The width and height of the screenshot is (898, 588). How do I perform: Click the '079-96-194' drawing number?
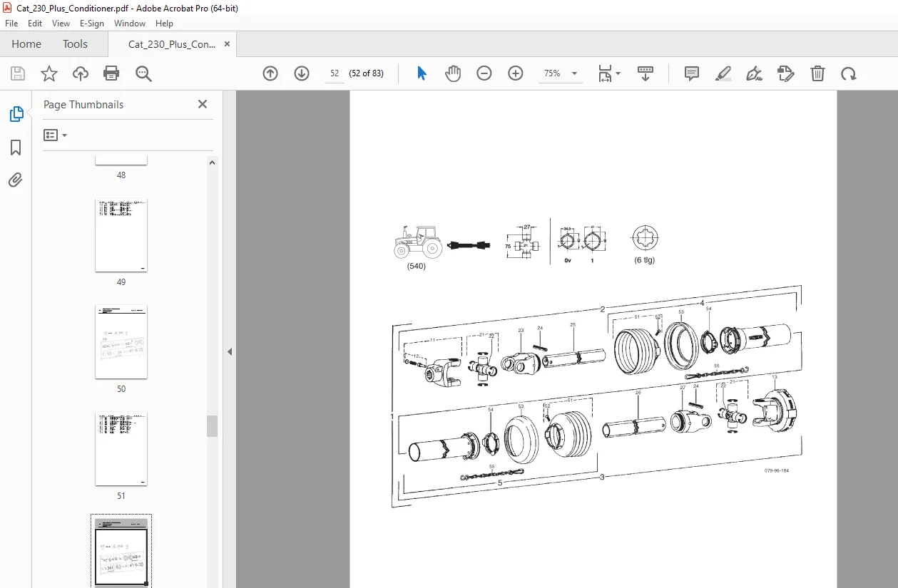point(777,471)
